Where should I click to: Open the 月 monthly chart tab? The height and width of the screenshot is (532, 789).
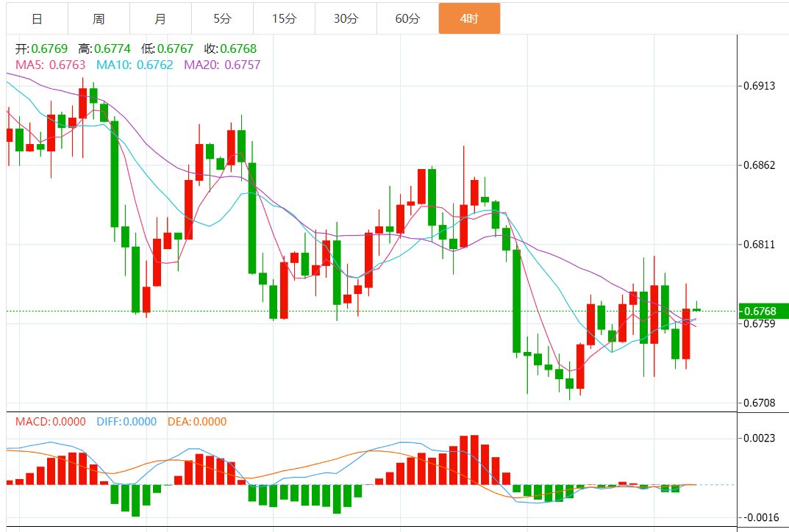[x=160, y=18]
